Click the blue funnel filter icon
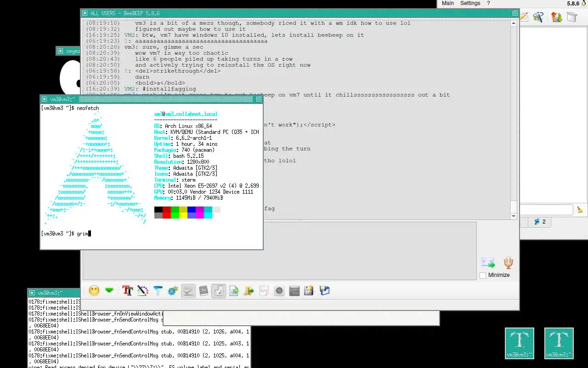 (158, 291)
